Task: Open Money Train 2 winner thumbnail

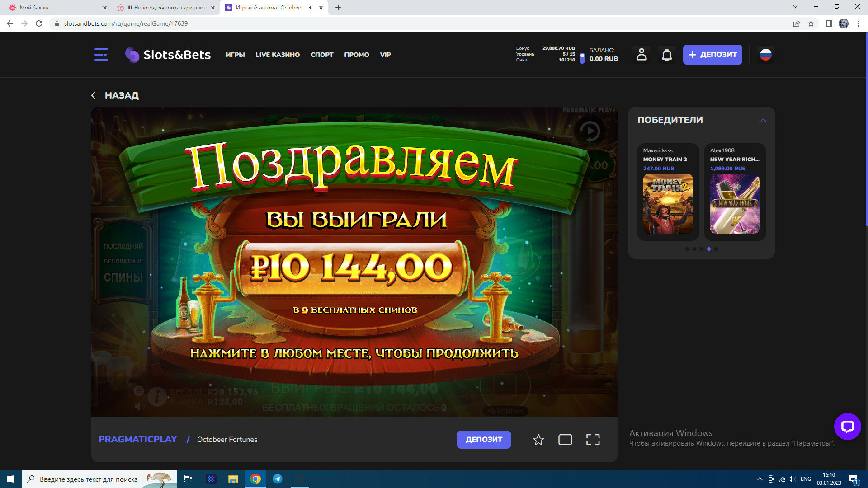Action: pos(668,204)
